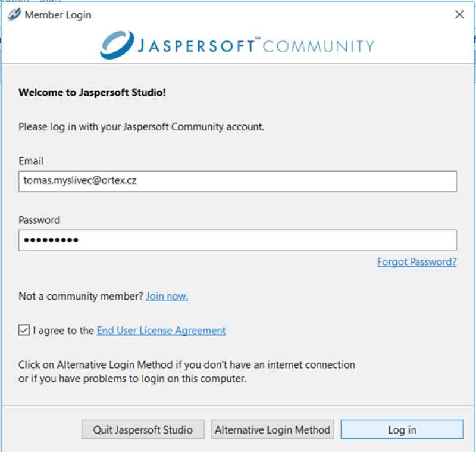This screenshot has width=476, height=452.
Task: Open the End User License Agreement link
Action: pyautogui.click(x=161, y=331)
